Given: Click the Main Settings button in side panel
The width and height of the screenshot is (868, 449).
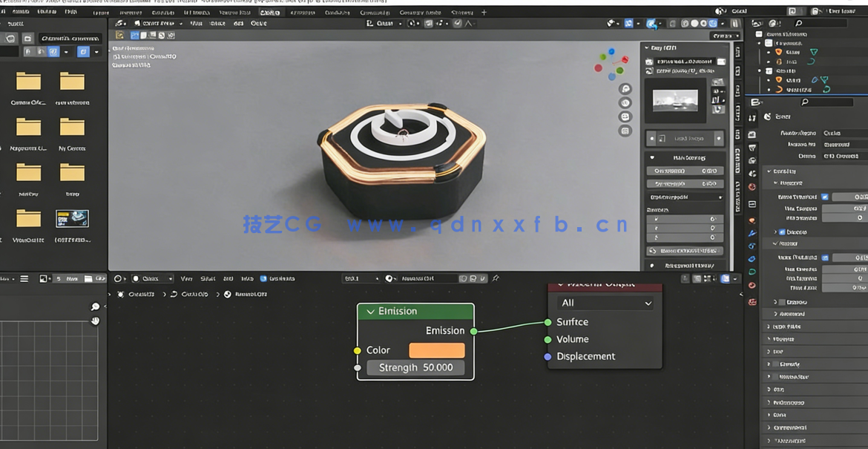Looking at the screenshot, I should [x=688, y=157].
